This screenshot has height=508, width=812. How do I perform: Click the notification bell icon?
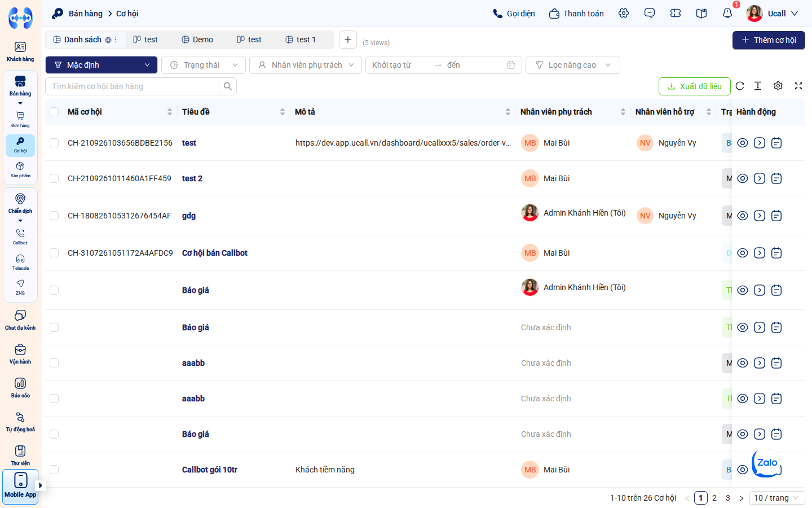[x=727, y=13]
